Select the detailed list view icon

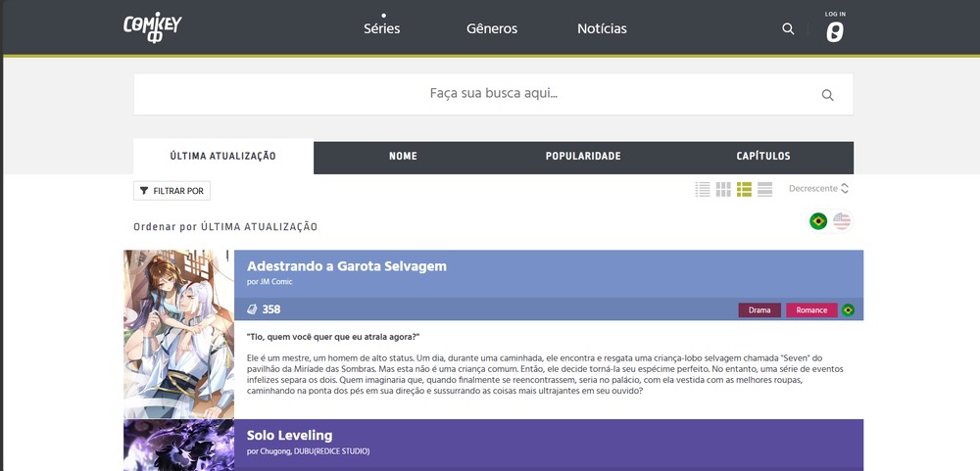[744, 189]
